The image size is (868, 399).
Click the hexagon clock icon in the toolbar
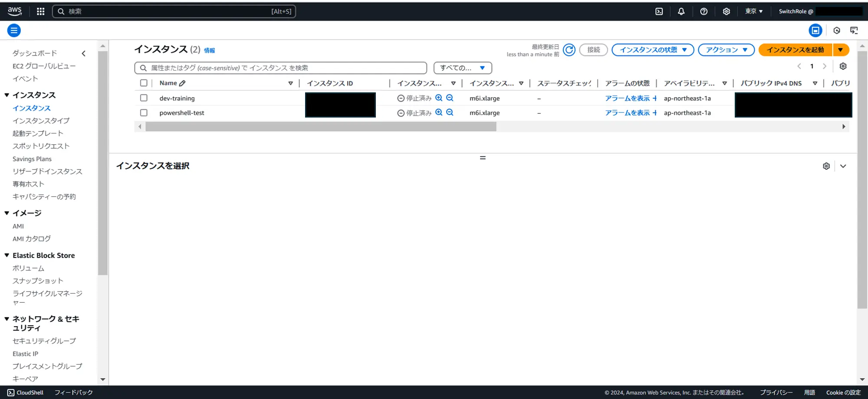837,30
